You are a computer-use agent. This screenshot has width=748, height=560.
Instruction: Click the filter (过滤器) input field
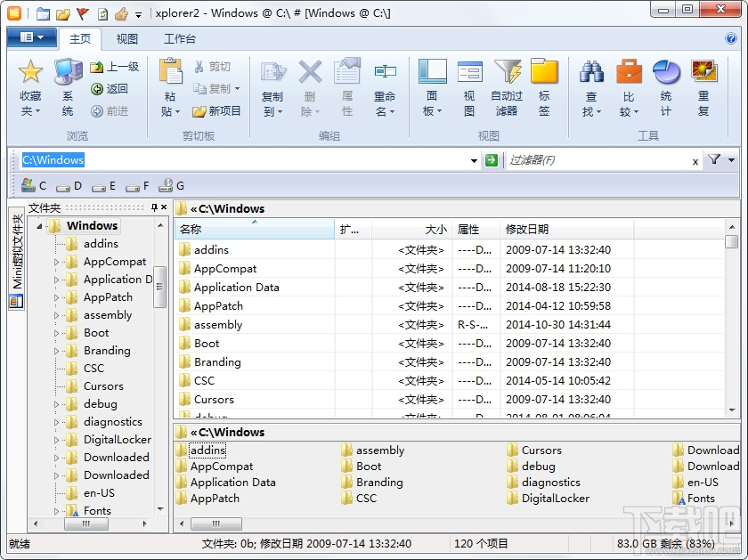point(598,159)
